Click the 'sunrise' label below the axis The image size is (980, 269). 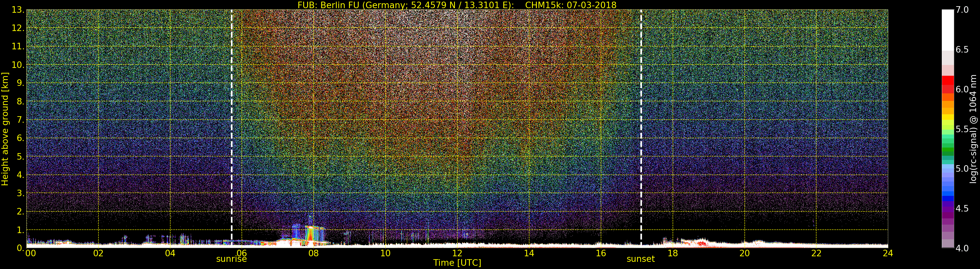231,259
